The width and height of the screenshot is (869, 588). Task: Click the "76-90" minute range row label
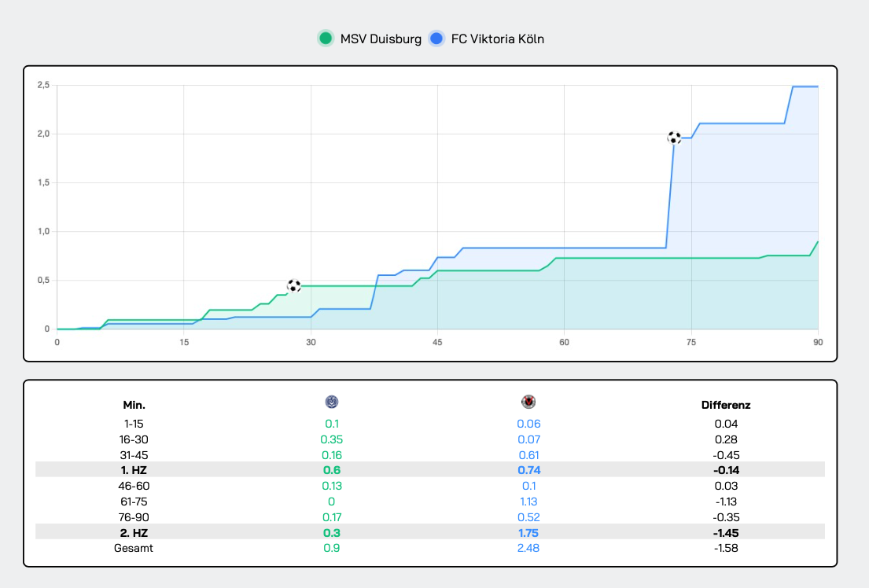(134, 517)
